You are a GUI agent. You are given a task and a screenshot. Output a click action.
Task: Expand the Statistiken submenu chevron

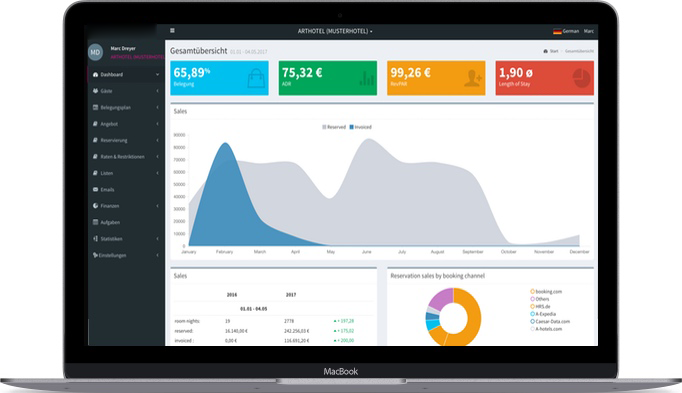tap(157, 239)
